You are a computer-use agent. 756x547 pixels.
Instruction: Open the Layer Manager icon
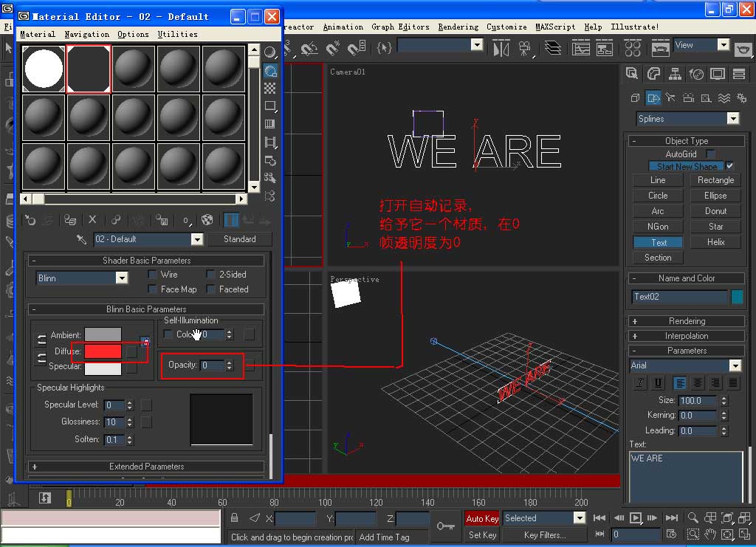click(x=552, y=48)
